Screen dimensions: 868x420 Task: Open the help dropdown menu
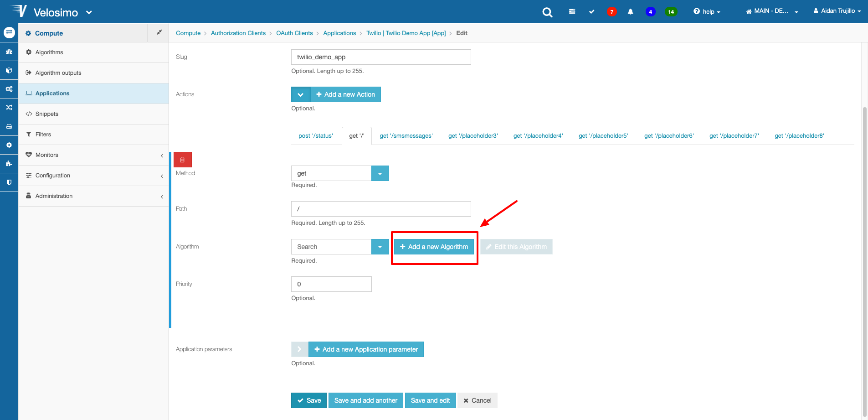click(x=707, y=12)
